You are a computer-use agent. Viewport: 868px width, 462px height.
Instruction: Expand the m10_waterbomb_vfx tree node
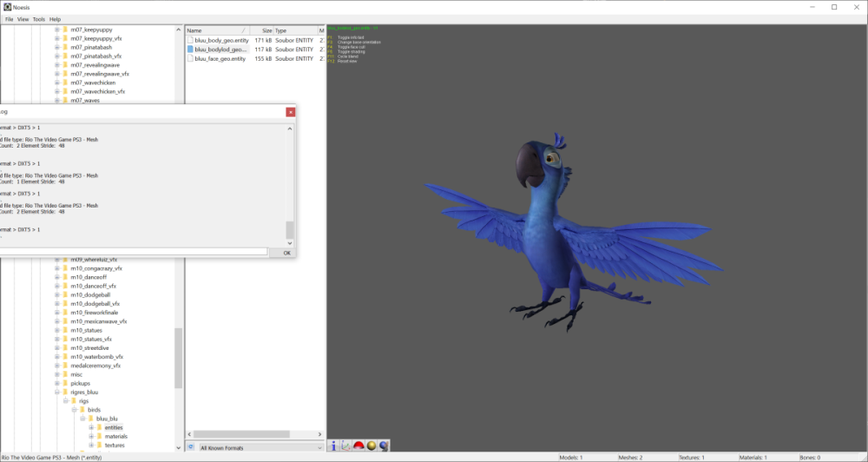[57, 357]
